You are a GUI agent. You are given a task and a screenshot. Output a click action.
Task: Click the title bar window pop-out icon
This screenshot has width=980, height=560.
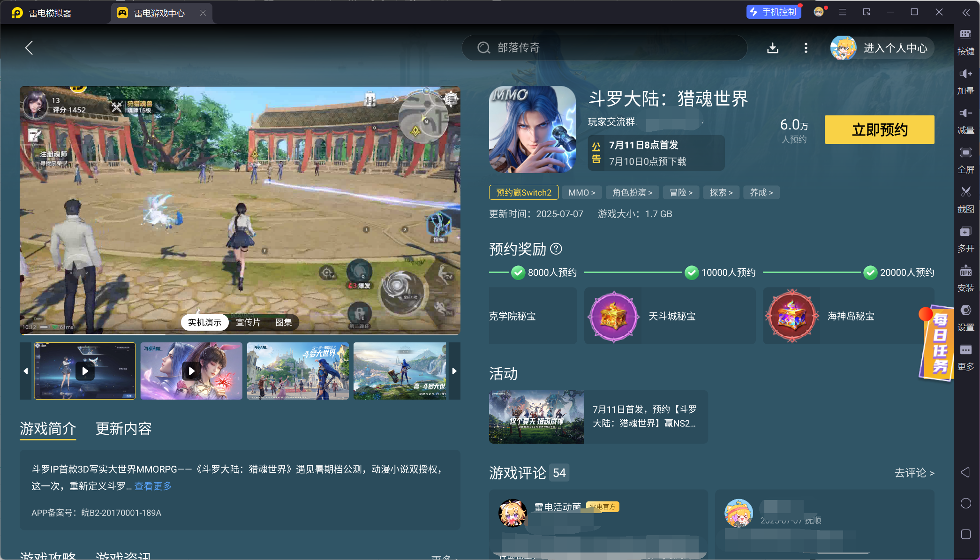[x=867, y=12]
